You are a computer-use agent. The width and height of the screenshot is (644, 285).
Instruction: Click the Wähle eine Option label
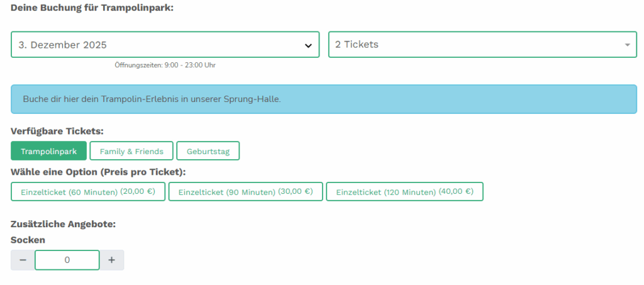99,171
